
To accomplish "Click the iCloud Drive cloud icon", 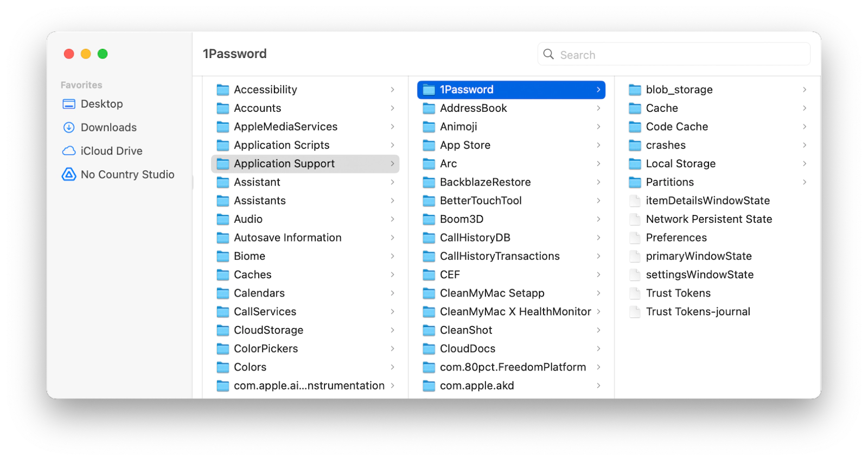I will click(69, 151).
